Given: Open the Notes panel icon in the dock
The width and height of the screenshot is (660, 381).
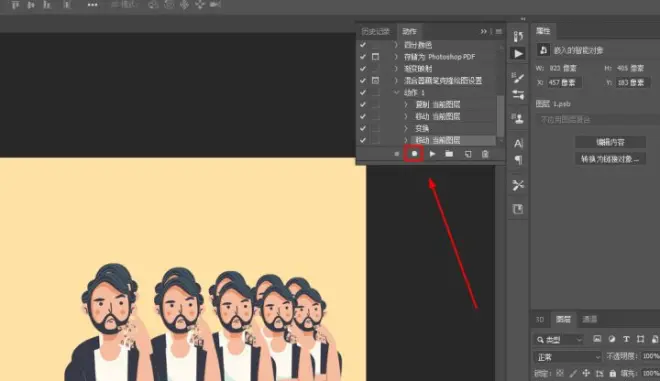Looking at the screenshot, I should [518, 209].
